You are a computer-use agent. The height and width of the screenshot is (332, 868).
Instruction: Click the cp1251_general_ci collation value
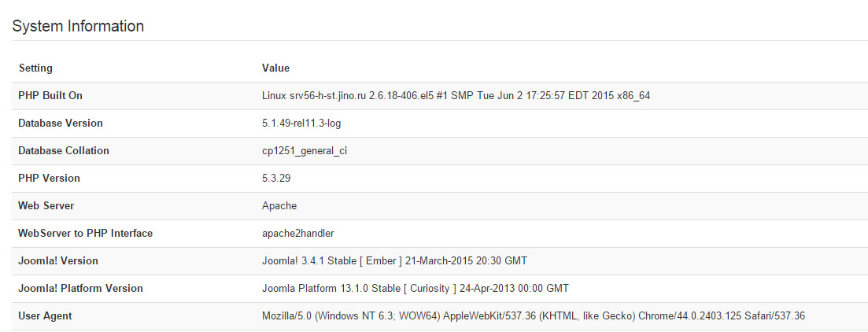305,151
